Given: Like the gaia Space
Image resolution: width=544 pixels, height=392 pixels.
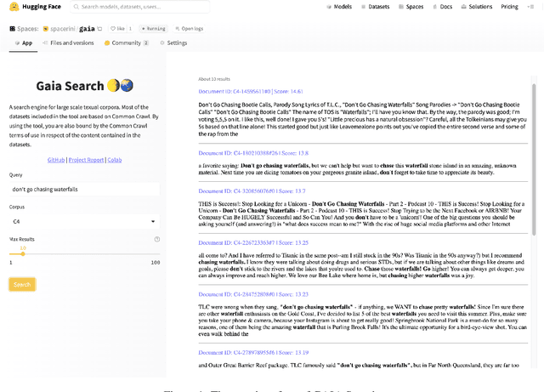Looking at the screenshot, I should click(114, 28).
